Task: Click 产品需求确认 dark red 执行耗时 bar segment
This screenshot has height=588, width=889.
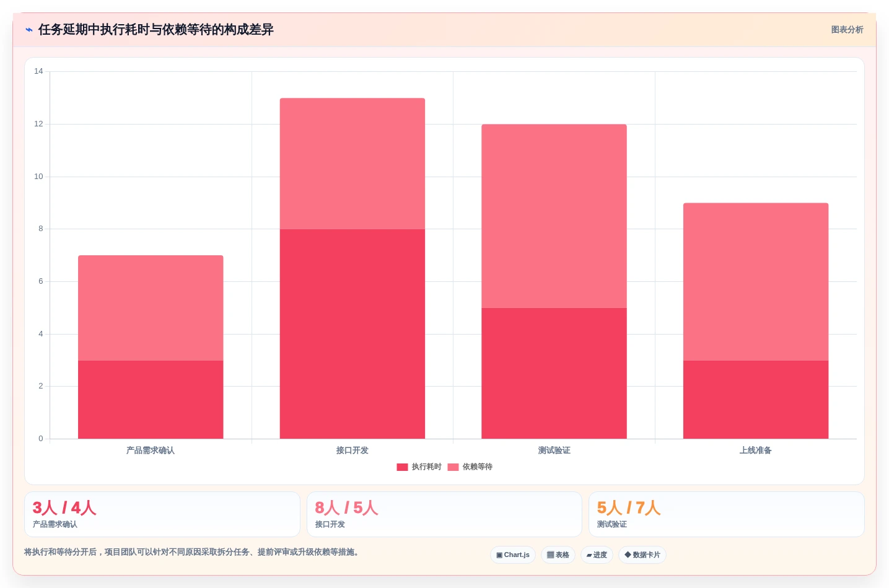Action: coord(151,400)
